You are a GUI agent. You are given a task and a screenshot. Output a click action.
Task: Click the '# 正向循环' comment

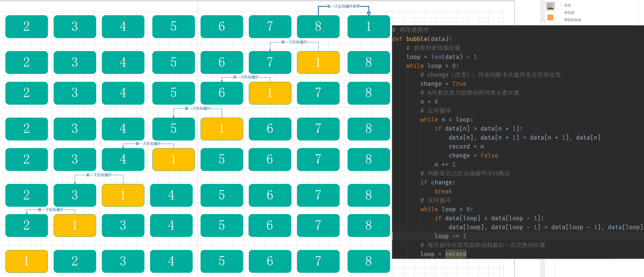coord(436,111)
